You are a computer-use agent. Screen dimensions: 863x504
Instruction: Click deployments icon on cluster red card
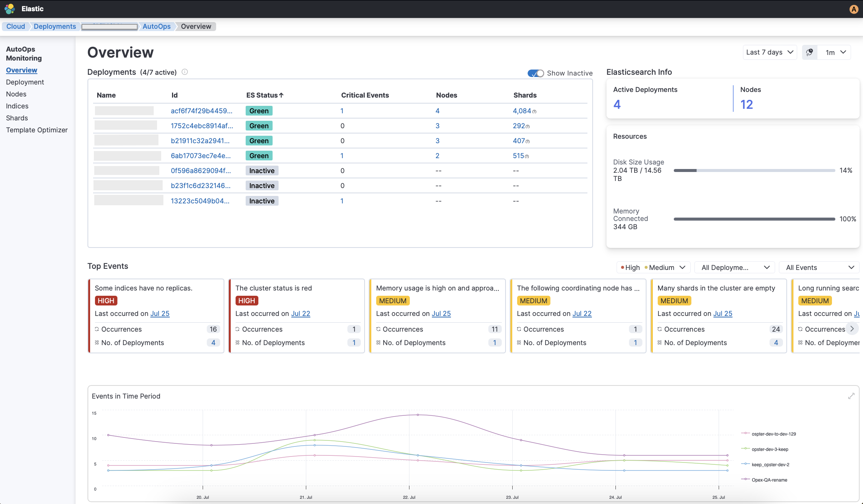point(237,342)
